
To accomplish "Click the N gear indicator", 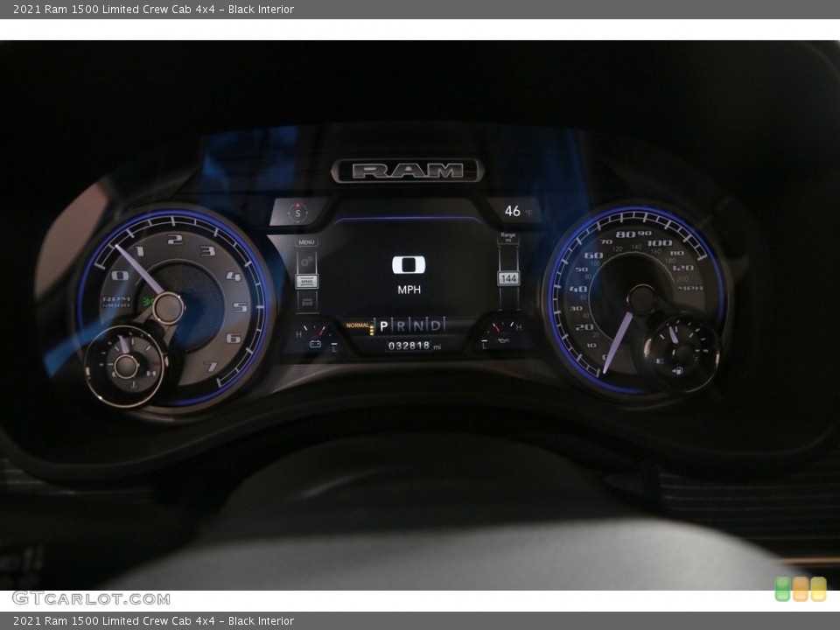I will click(x=418, y=325).
